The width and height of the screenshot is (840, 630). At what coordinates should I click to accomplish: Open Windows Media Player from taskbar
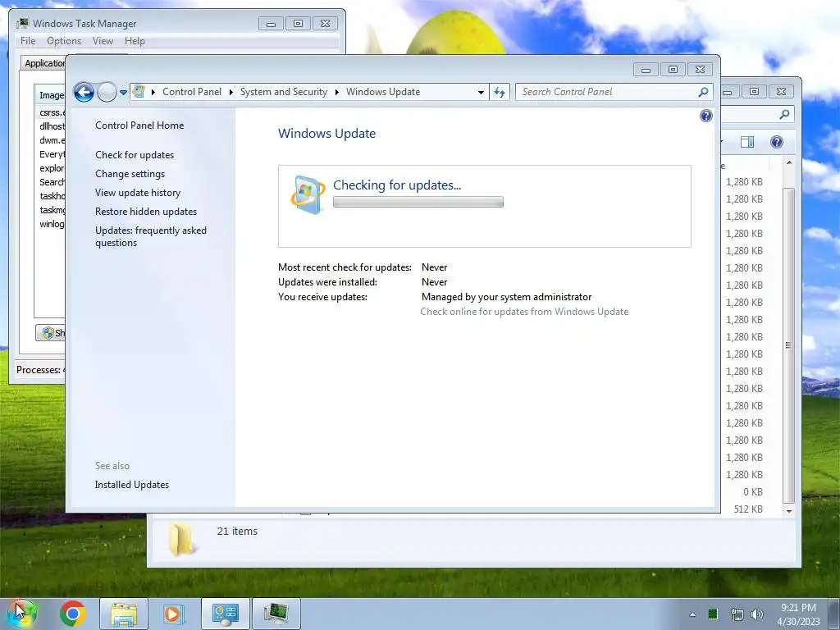[173, 614]
